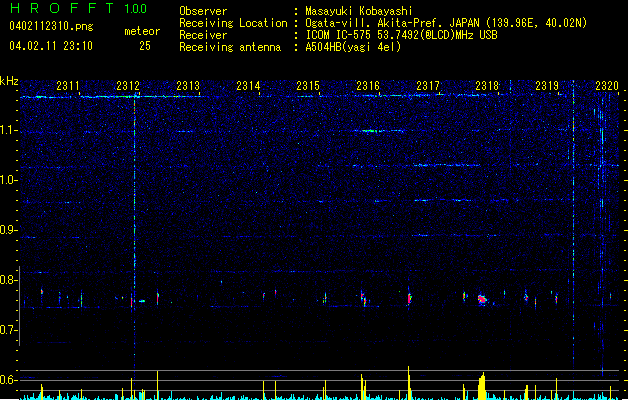Click the Receiving antenna label

click(x=230, y=47)
